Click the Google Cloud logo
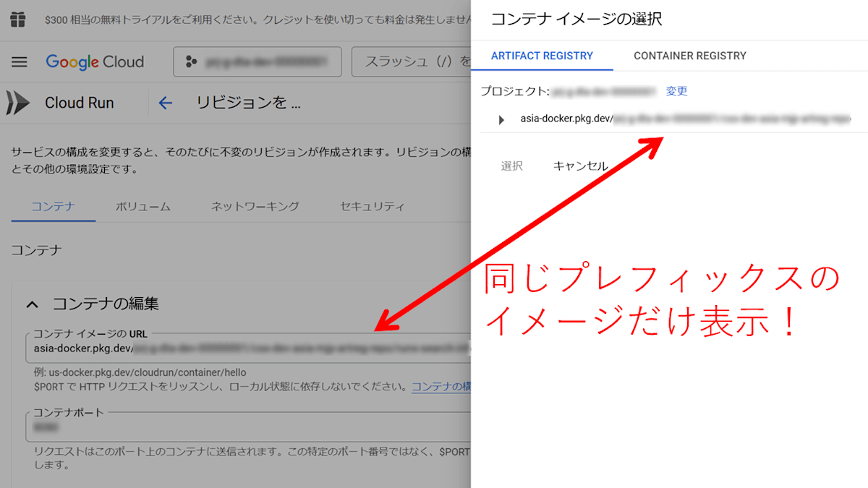 tap(95, 62)
